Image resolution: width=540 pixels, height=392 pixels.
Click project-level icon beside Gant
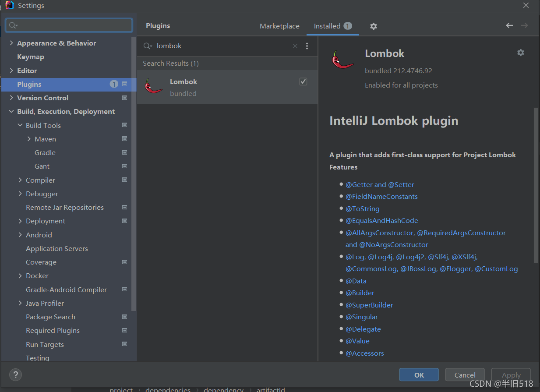tap(124, 166)
